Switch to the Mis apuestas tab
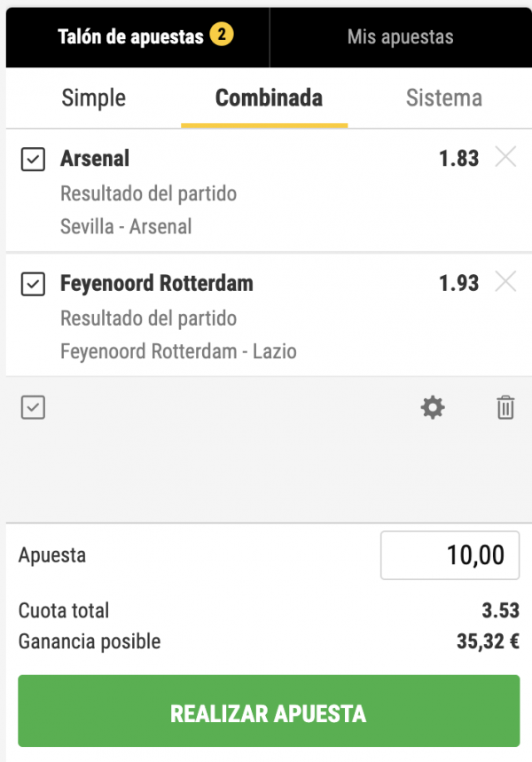Screen dimensions: 532x762 [x=400, y=37]
